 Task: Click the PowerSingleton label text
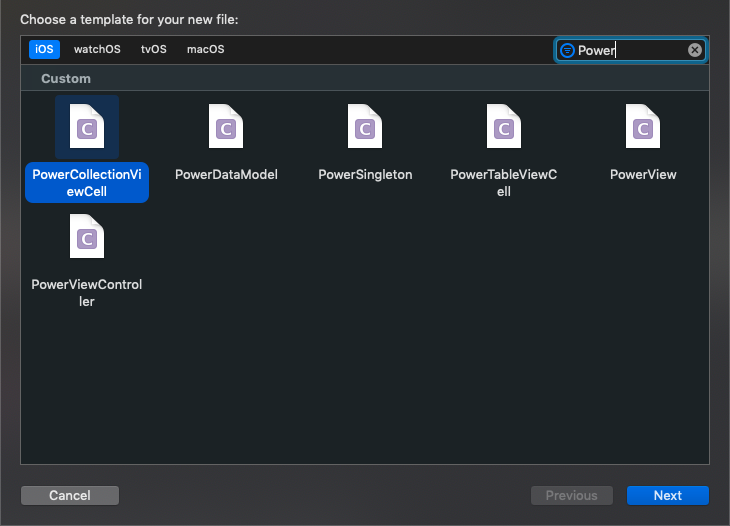coord(365,175)
